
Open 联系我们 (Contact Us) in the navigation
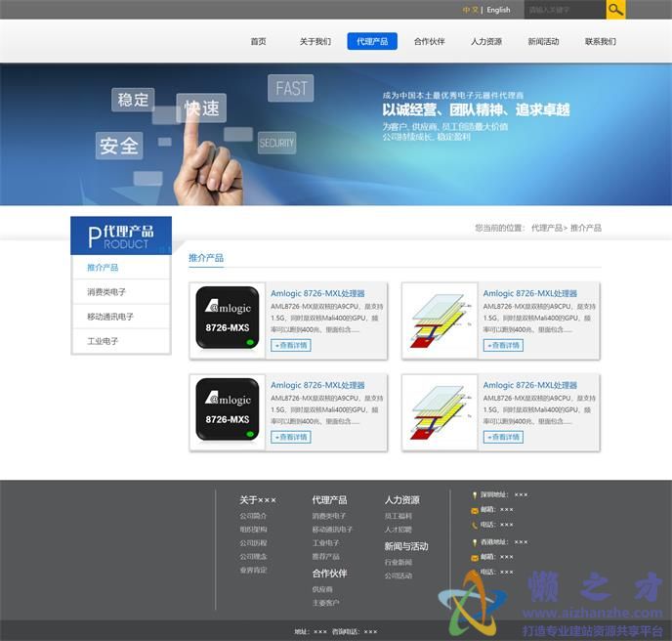click(x=600, y=42)
